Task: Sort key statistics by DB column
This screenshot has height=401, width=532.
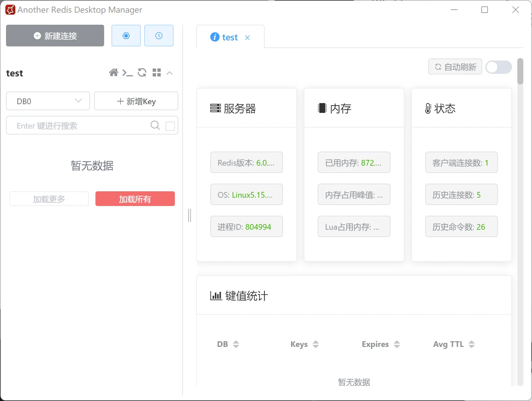Action: [236, 344]
